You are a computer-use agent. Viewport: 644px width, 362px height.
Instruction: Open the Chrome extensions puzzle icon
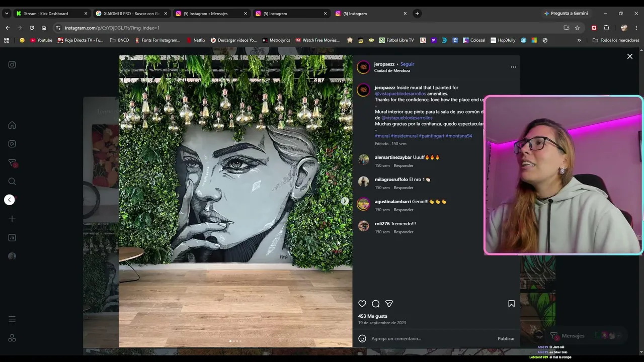pos(606,28)
